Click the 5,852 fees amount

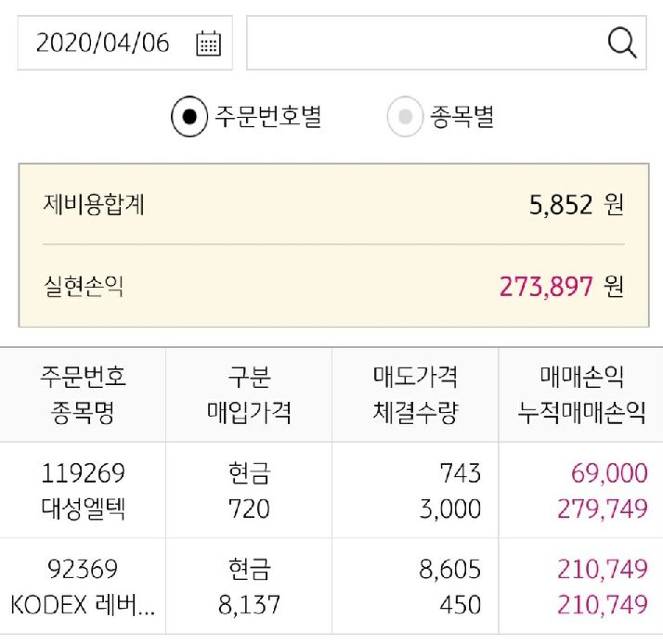561,204
